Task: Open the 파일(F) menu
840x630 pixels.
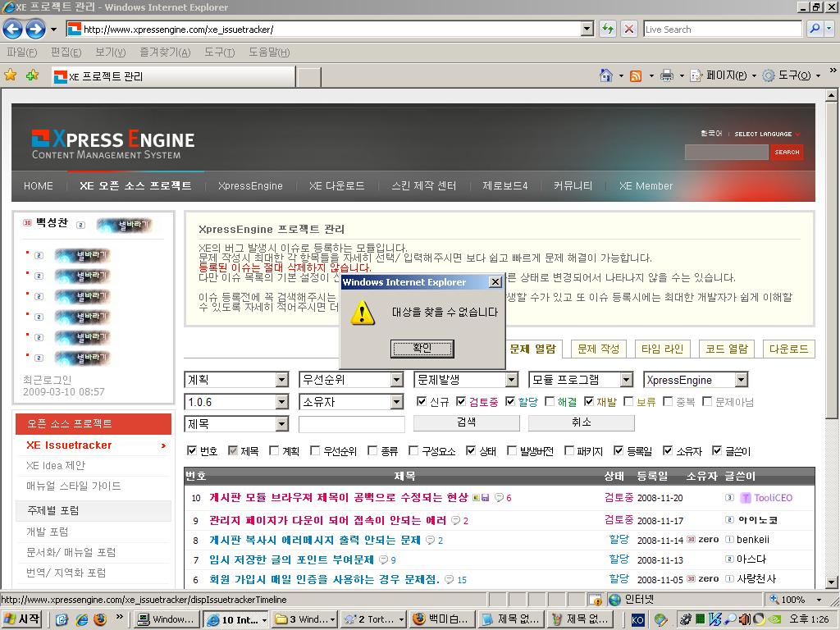Action: click(x=21, y=52)
